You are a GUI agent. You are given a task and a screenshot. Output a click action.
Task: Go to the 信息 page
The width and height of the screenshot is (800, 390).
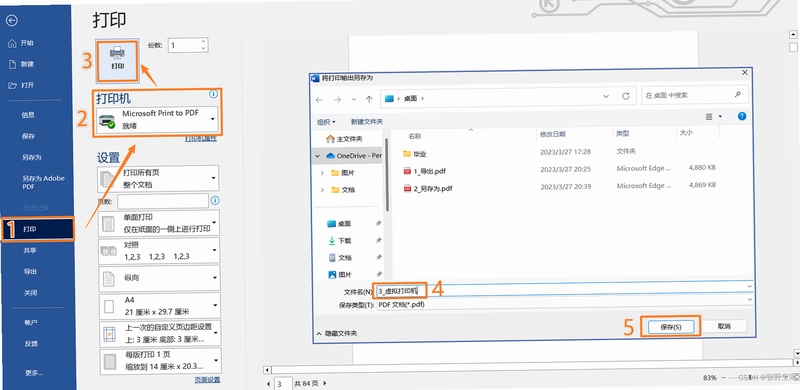[x=28, y=115]
